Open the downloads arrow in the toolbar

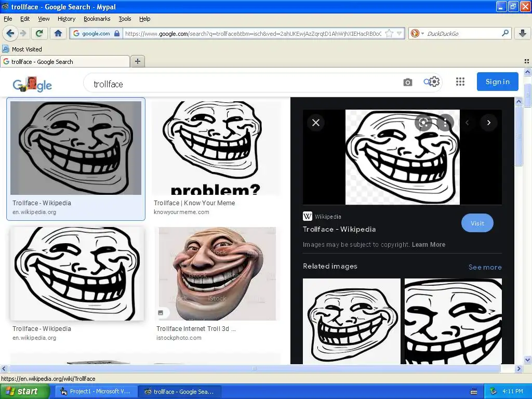523,33
